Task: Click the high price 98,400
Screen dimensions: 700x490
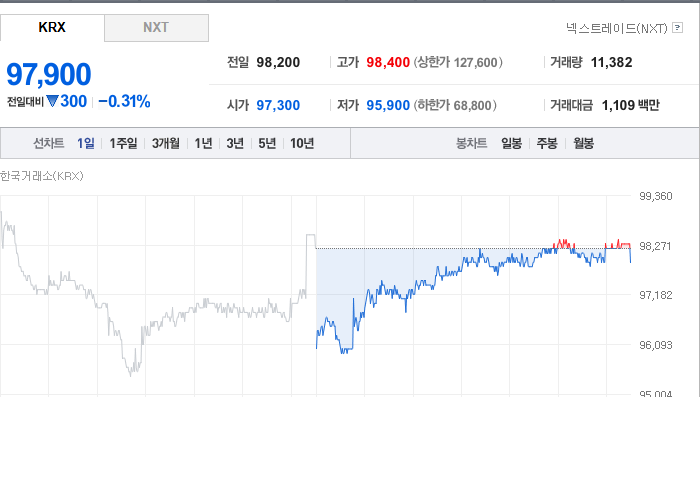Action: click(x=388, y=62)
